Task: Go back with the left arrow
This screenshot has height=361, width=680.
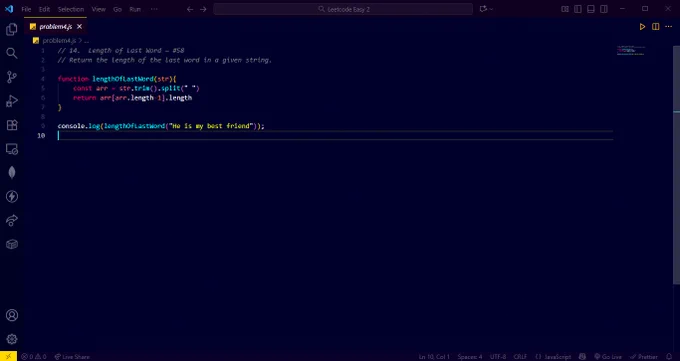Action: point(190,9)
